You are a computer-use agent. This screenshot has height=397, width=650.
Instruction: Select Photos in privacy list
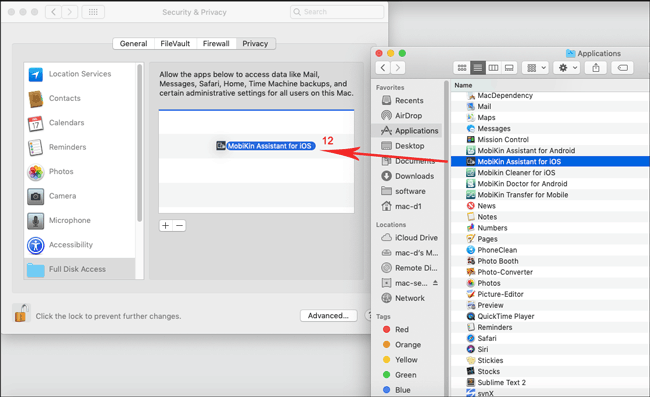click(x=79, y=172)
